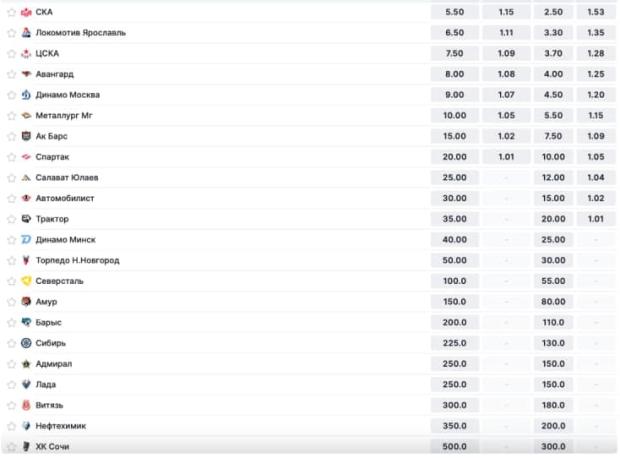Click the Динамо Минск team logo
The width and height of the screenshot is (620, 458).
pos(26,240)
